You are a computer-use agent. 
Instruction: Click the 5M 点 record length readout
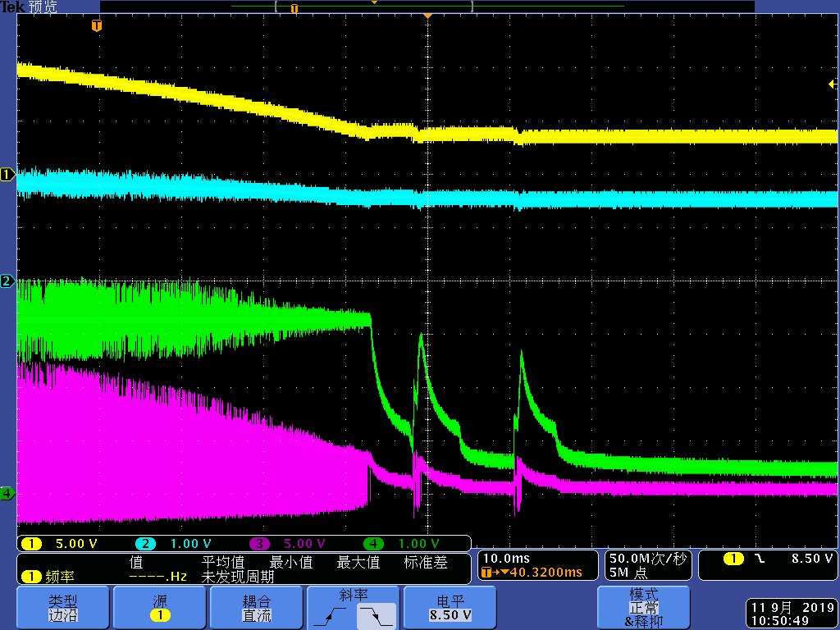628,573
